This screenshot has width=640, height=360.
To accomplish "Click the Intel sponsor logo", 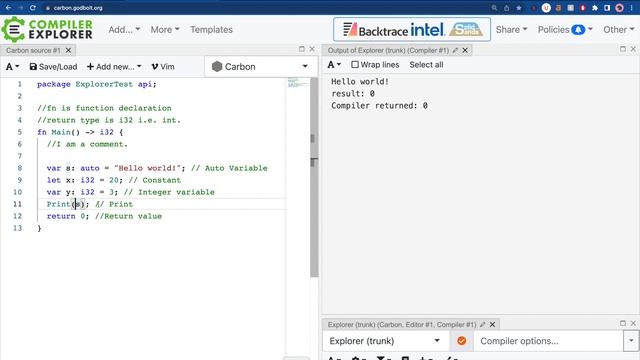I will 427,29.
